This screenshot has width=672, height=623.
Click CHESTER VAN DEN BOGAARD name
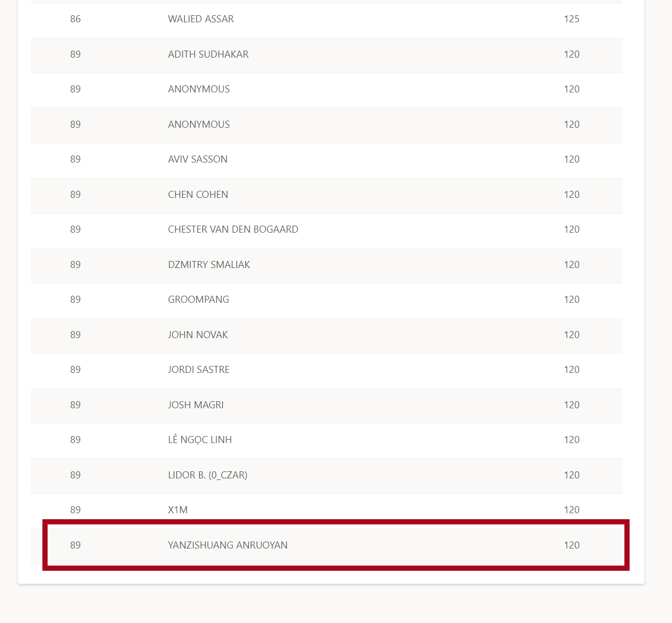(233, 229)
